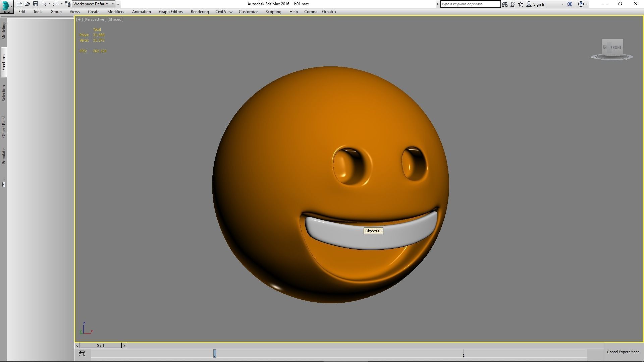This screenshot has width=644, height=362.
Task: Switch to the Selection ribbon tab
Action: point(4,93)
